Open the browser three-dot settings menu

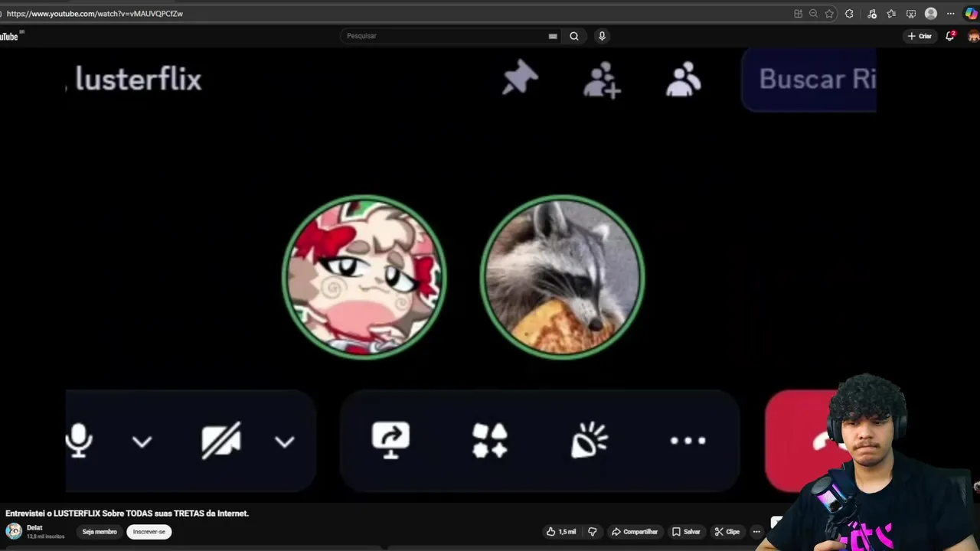click(951, 14)
